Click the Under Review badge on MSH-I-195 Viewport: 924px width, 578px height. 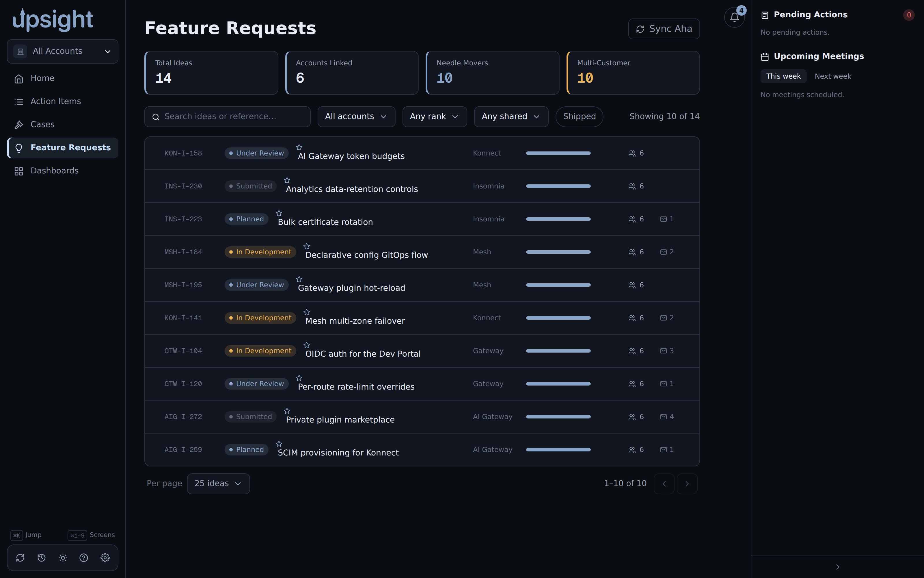[256, 285]
